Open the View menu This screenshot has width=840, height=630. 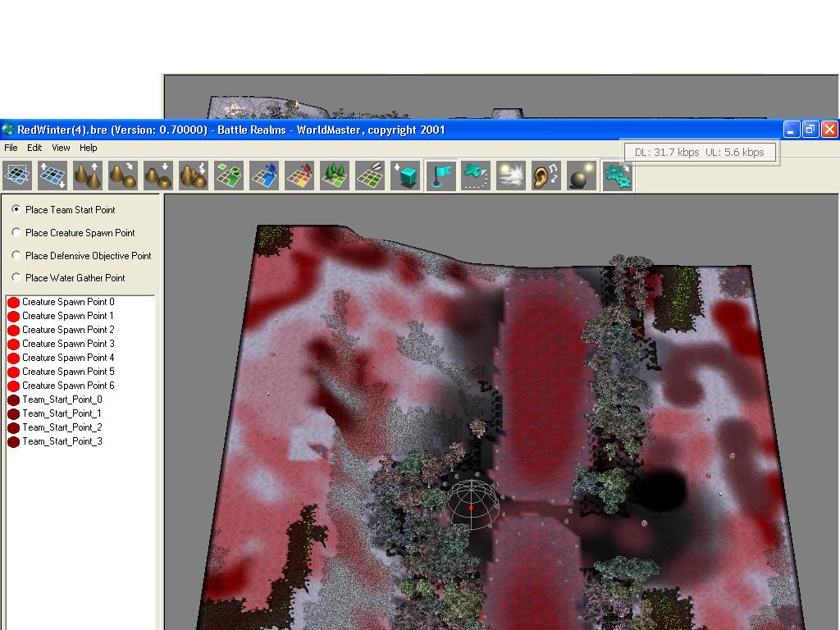[61, 148]
